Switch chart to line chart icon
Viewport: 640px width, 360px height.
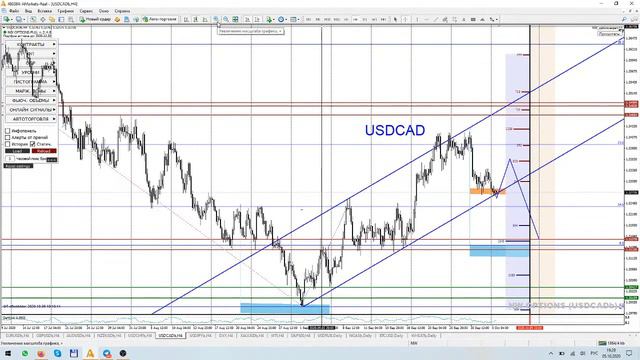pos(205,19)
